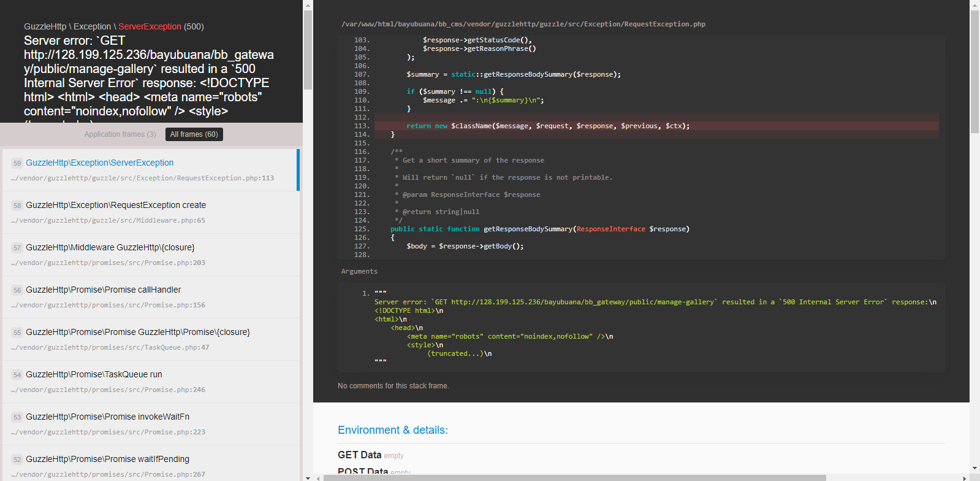Click the scroll-down arrow of page scrollbar
Viewport: 980px width, 481px height.
[974, 469]
